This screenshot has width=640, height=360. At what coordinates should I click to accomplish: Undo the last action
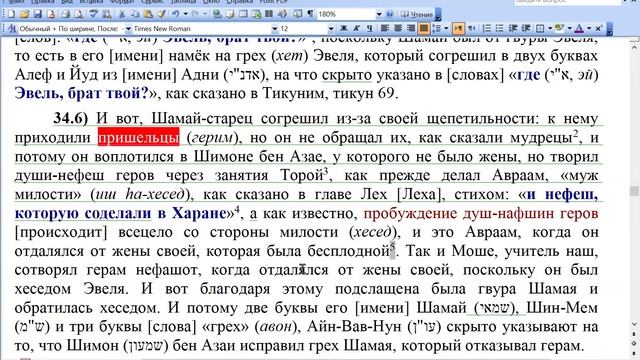176,14
